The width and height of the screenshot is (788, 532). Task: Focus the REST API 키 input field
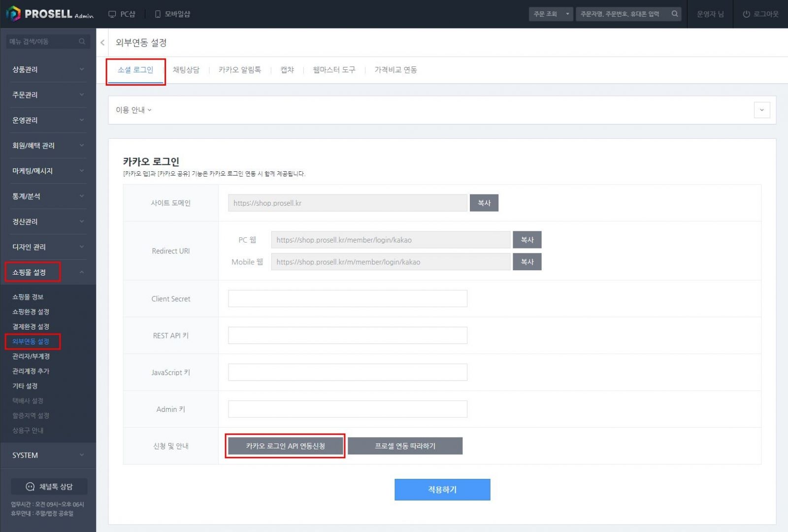click(x=347, y=336)
